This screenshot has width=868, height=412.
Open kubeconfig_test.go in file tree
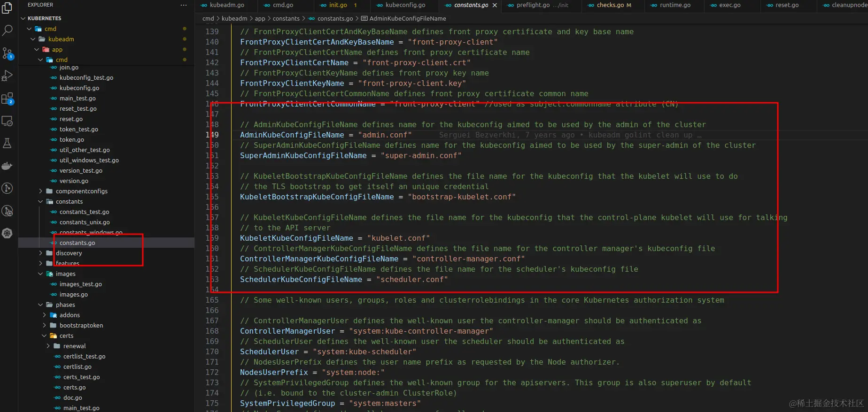86,77
